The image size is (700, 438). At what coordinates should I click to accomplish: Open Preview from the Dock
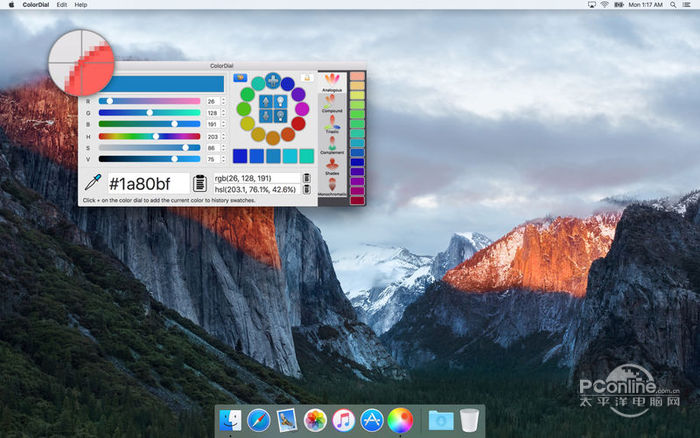click(x=287, y=420)
